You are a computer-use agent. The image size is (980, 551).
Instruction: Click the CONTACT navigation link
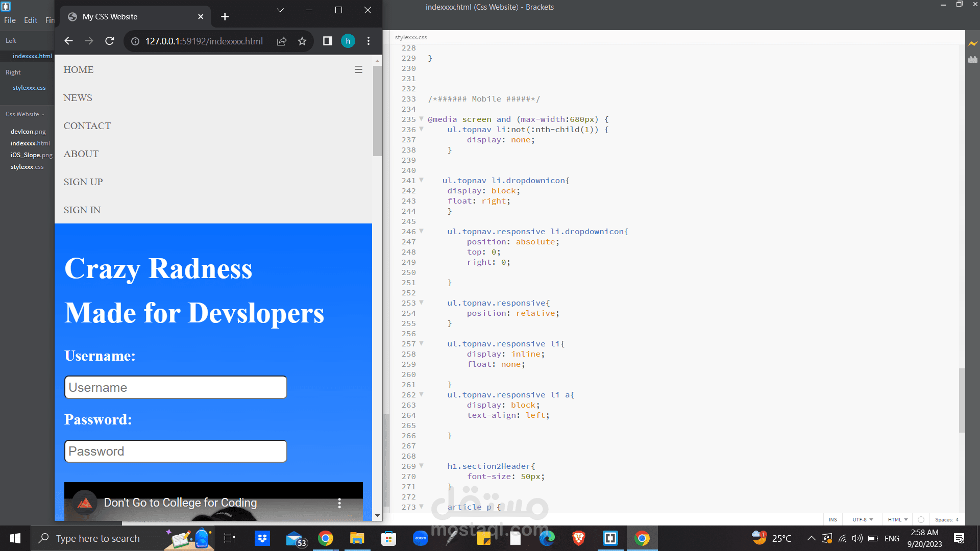point(87,126)
